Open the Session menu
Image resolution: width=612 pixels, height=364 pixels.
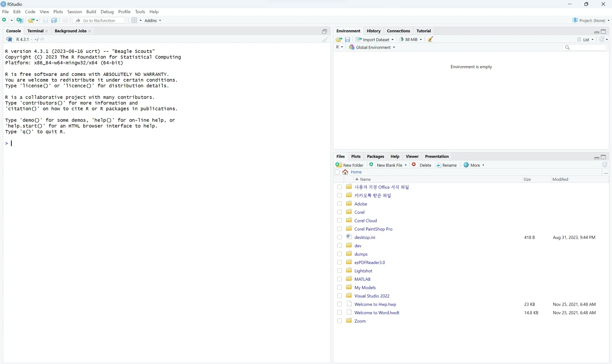tap(74, 12)
